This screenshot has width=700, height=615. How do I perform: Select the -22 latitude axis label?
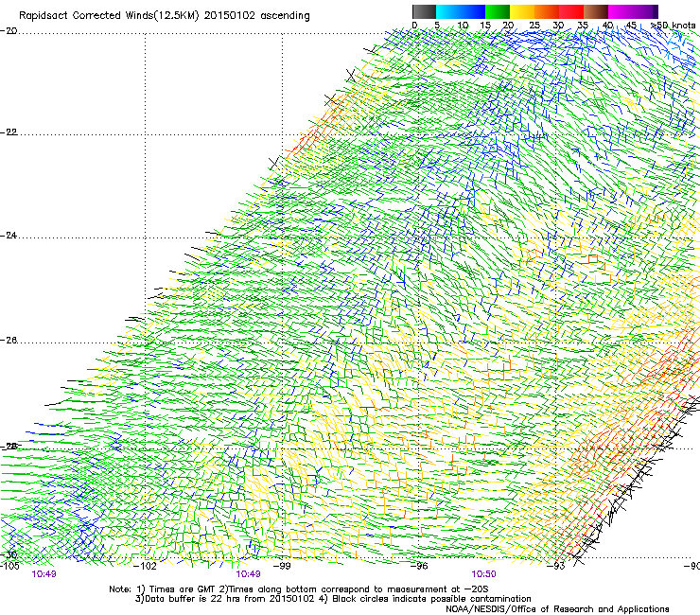click(9, 132)
